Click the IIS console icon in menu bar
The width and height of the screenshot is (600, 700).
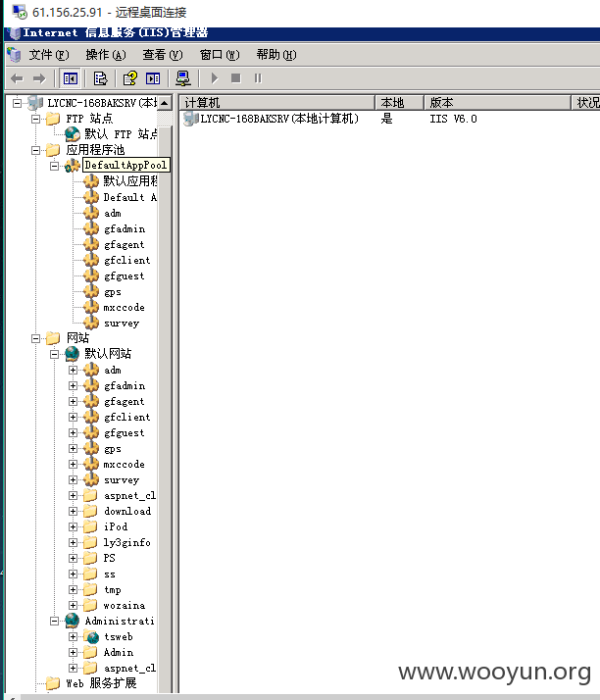coord(14,55)
